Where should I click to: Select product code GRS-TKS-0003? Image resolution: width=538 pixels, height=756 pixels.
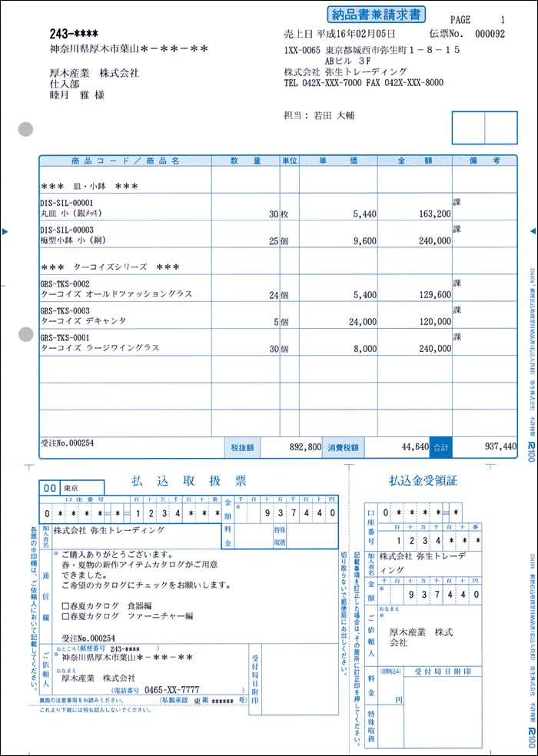coord(65,311)
